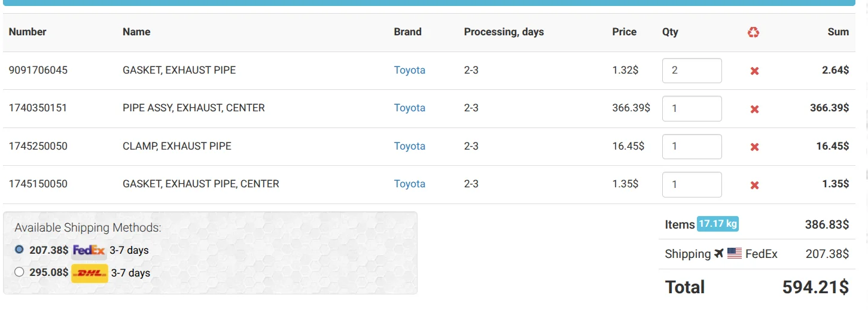Open Toyota brand link for part 9091706045
The image size is (868, 310).
409,70
